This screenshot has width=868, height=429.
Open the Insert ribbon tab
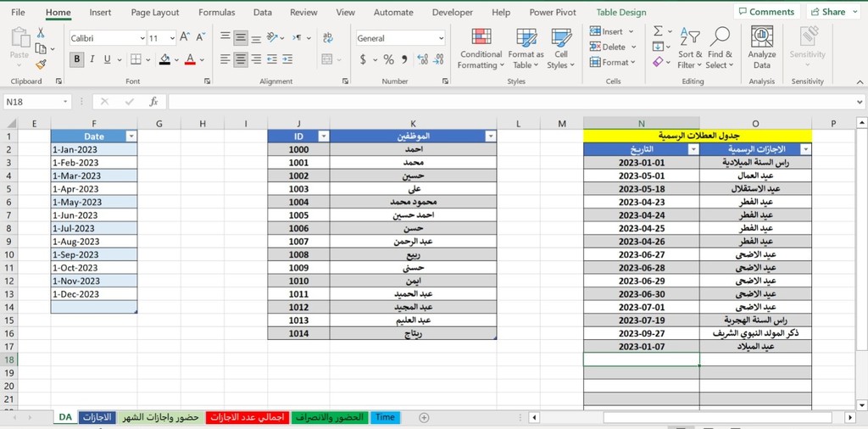pyautogui.click(x=100, y=12)
